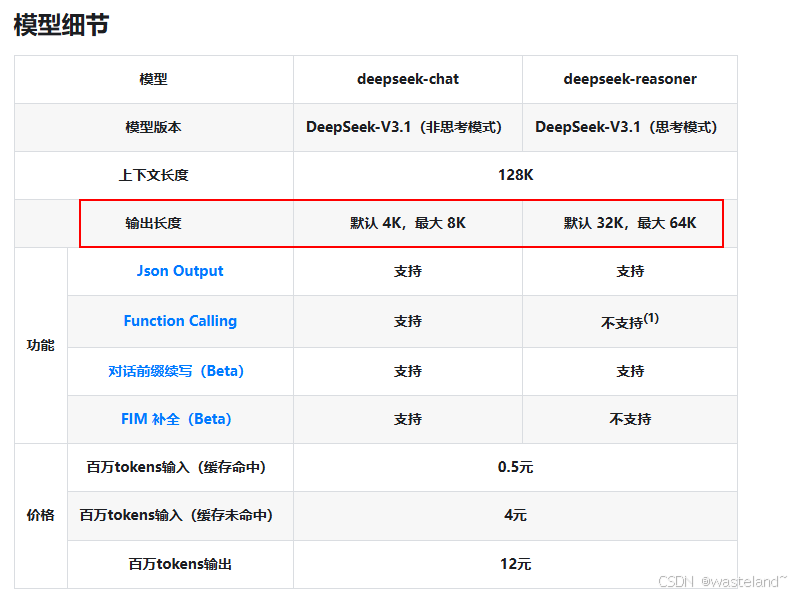The width and height of the screenshot is (805, 597).
Task: Click the 上下文长度 row label
Action: click(154, 175)
